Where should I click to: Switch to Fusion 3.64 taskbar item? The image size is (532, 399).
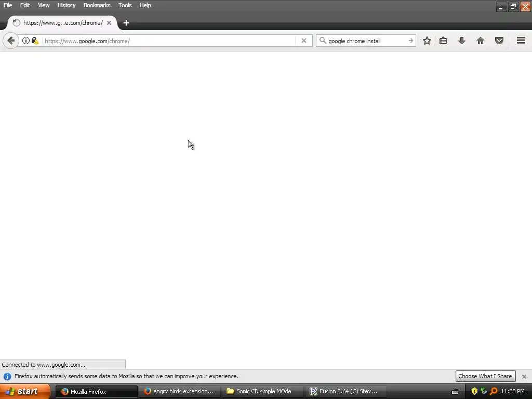[x=345, y=391]
